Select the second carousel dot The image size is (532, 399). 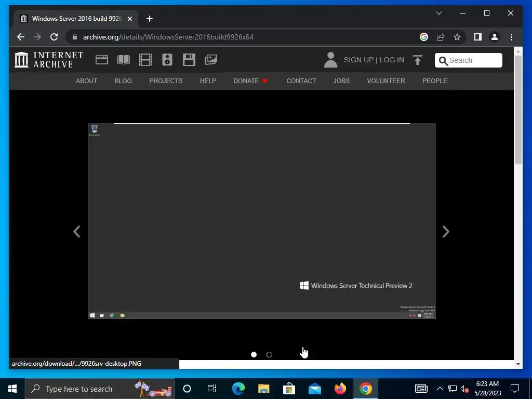coord(270,354)
